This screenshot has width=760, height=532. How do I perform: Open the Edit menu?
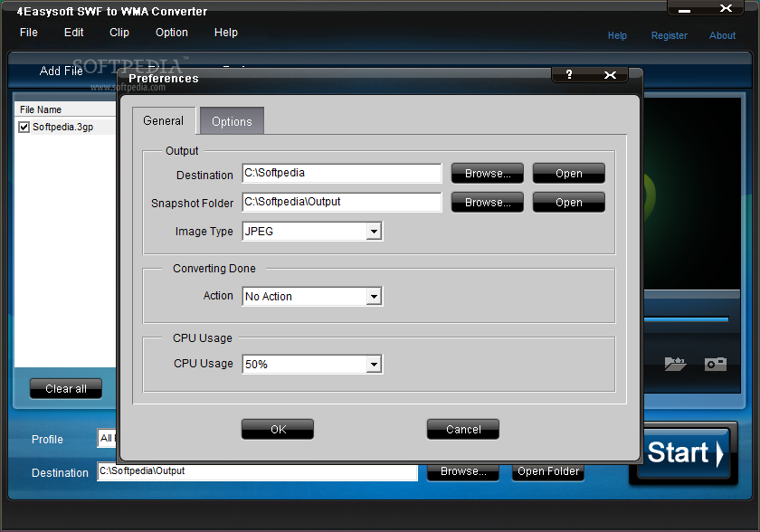[x=73, y=33]
